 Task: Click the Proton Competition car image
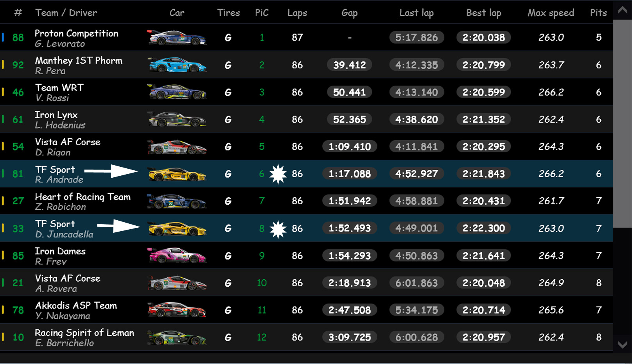[x=177, y=38]
